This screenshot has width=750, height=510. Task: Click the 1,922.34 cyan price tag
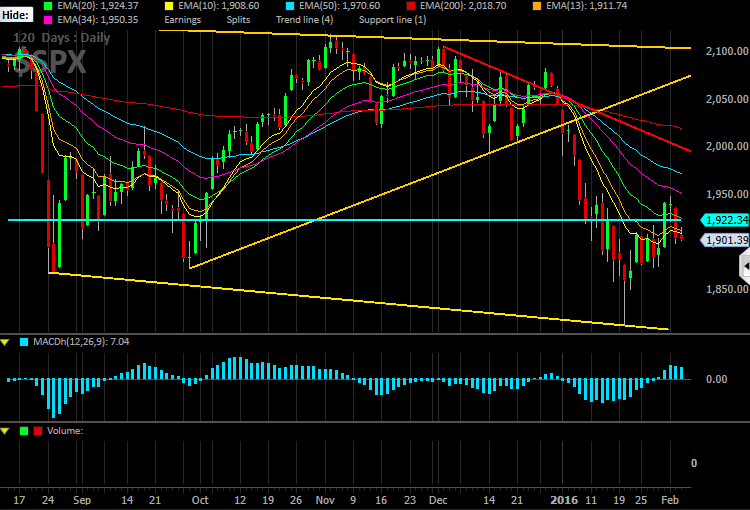coord(725,220)
